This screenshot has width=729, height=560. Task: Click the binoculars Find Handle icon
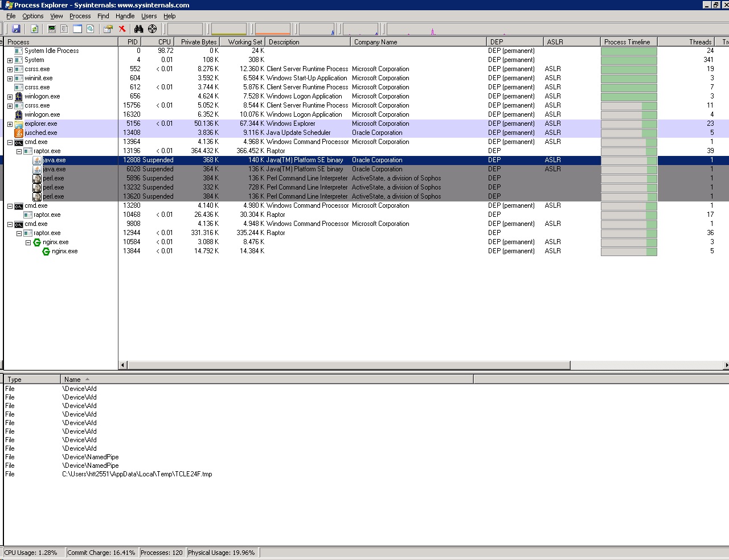point(138,28)
